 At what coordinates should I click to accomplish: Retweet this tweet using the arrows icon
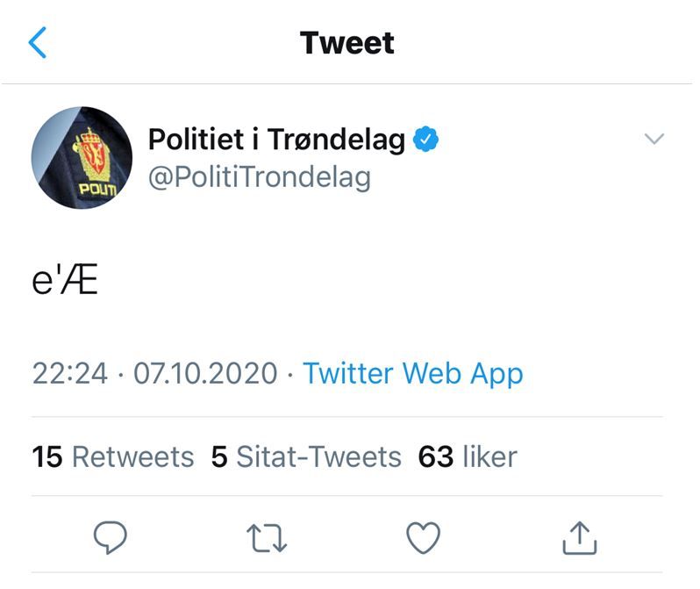point(267,537)
